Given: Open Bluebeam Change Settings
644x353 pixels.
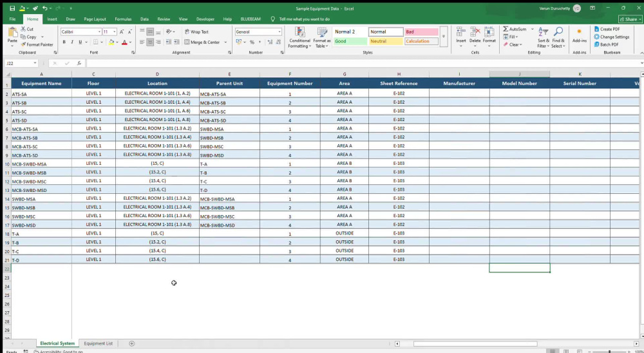Looking at the screenshot, I should tap(612, 37).
